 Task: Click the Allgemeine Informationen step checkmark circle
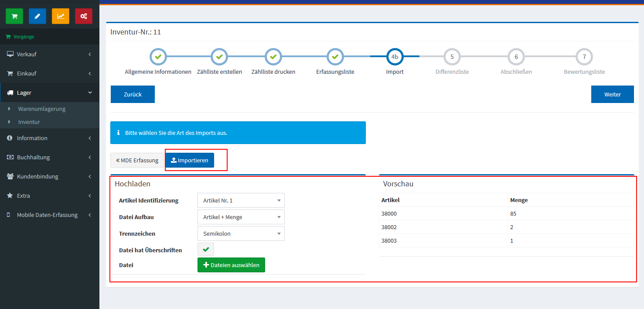158,57
